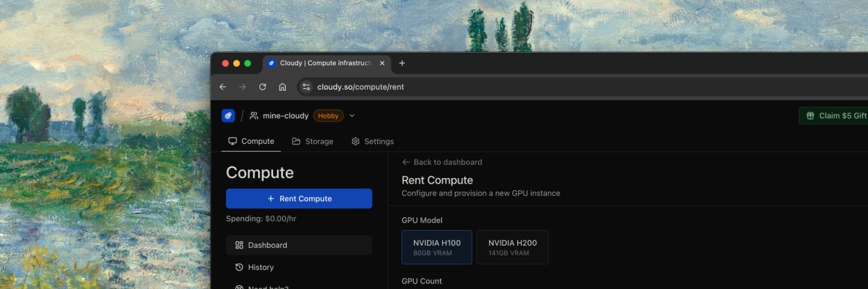Viewport: 868px width, 289px height.
Task: Switch to the Storage tab
Action: [x=312, y=141]
